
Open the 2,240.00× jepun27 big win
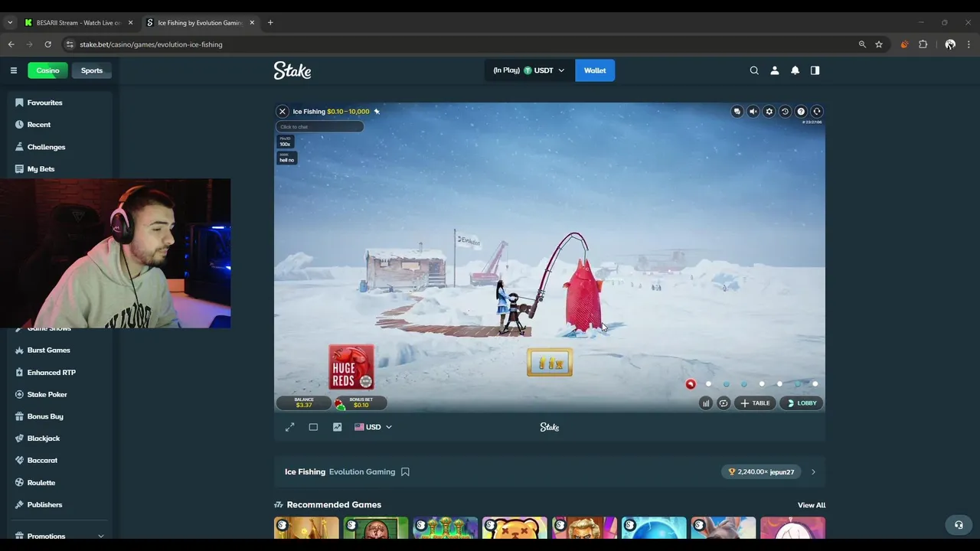[761, 472]
